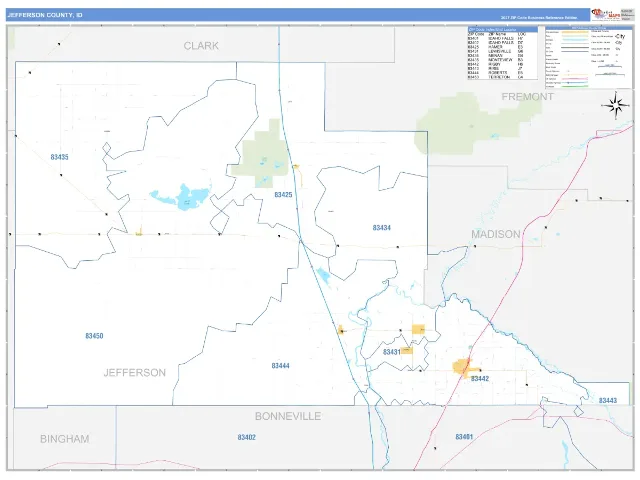Click the JEFFERSON county label
Viewport: 640px width, 480px height.
tap(135, 373)
